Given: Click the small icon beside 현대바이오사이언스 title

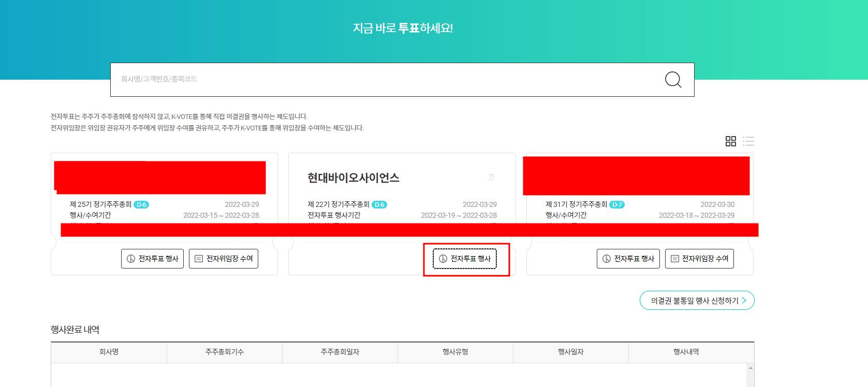Looking at the screenshot, I should [x=491, y=177].
